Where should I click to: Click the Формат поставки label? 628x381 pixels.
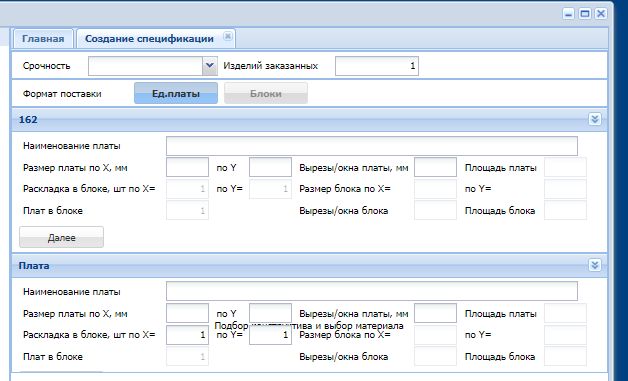coord(62,94)
